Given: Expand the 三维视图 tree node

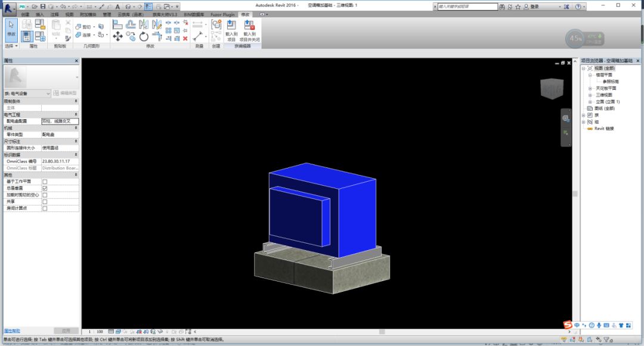Looking at the screenshot, I should [x=590, y=95].
